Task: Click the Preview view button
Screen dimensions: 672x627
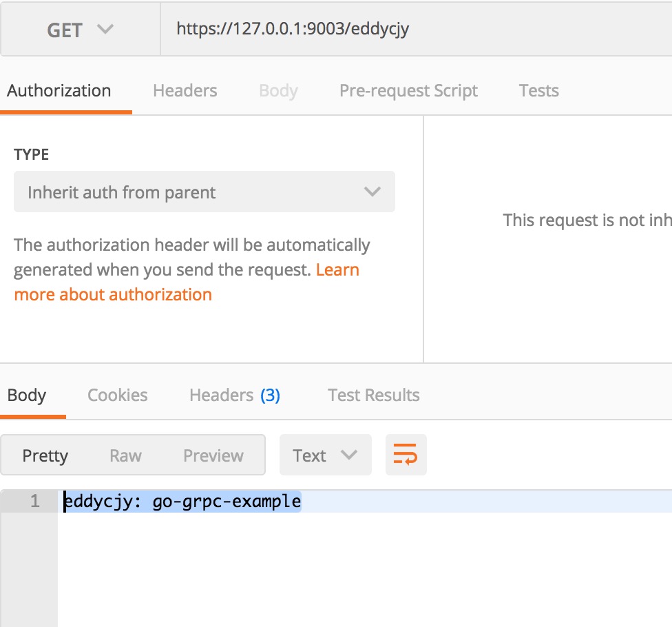Action: 213,455
